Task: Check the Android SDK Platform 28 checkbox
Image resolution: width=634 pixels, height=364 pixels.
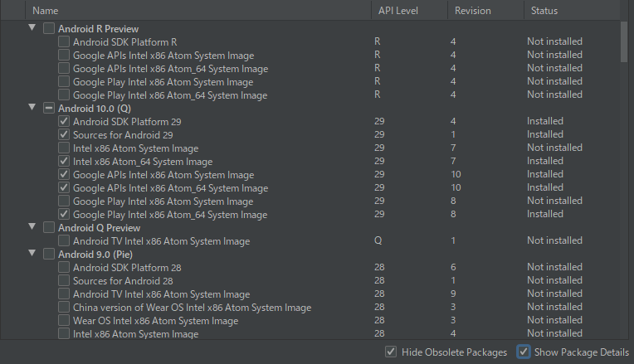Action: [64, 267]
